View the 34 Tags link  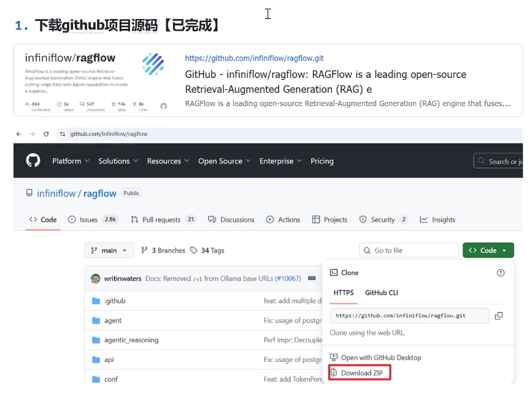[x=207, y=250]
